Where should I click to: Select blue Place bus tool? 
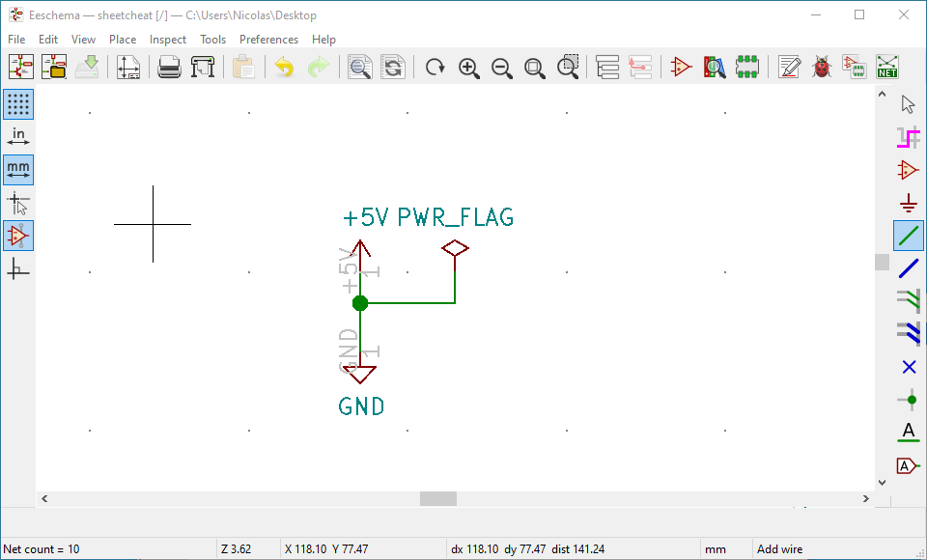[x=909, y=268]
